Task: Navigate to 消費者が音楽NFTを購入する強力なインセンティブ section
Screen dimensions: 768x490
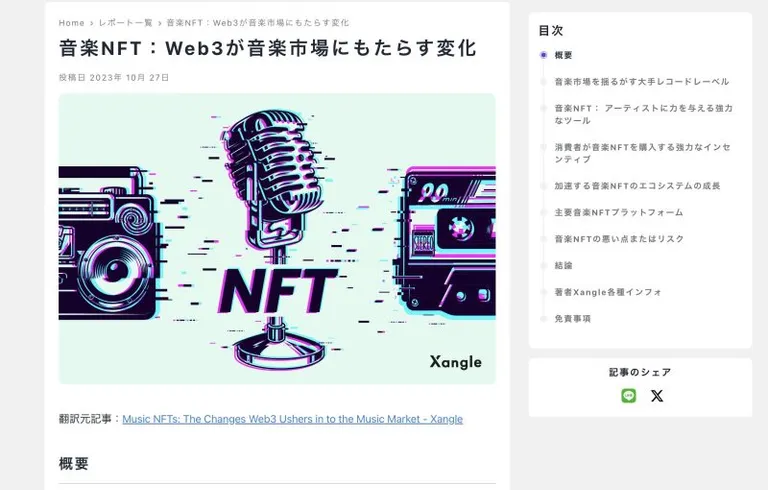Action: click(x=642, y=153)
